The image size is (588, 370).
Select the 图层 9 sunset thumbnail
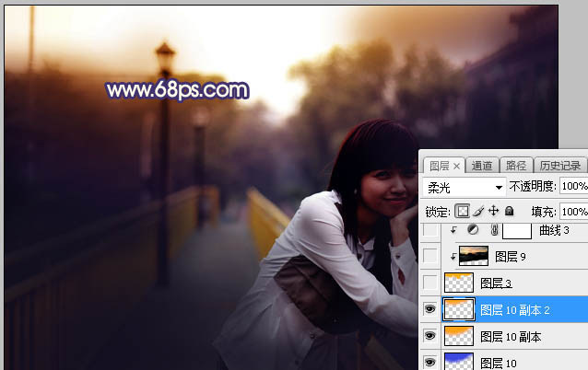pyautogui.click(x=474, y=256)
